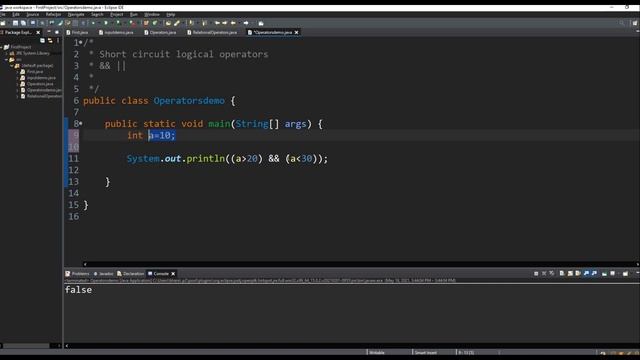Click the Pin Editor toolbar icon
Image resolution: width=640 pixels, height=360 pixels.
click(x=261, y=23)
